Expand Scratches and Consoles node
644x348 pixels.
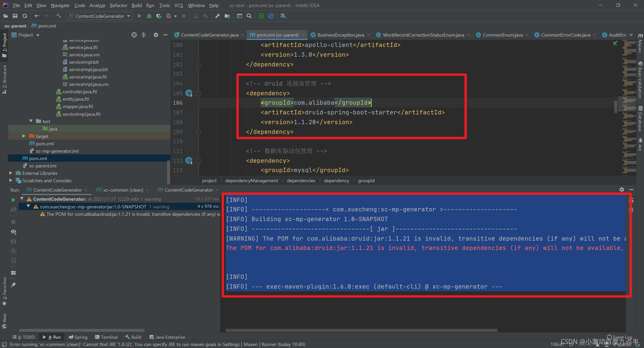[11, 180]
